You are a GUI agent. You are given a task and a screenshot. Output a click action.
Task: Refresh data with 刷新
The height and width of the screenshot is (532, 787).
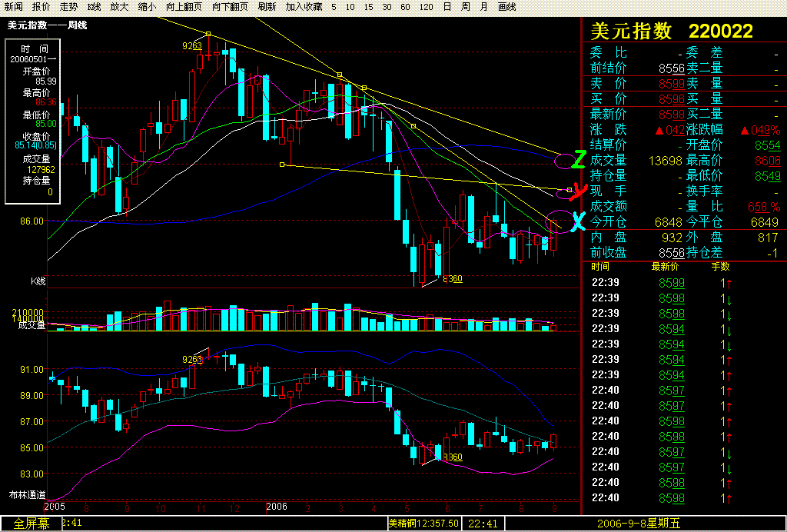267,7
